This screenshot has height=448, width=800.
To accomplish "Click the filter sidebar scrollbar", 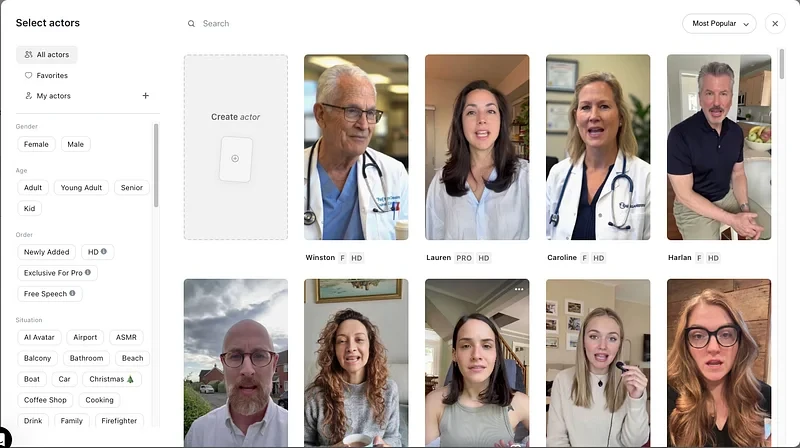I will click(156, 165).
